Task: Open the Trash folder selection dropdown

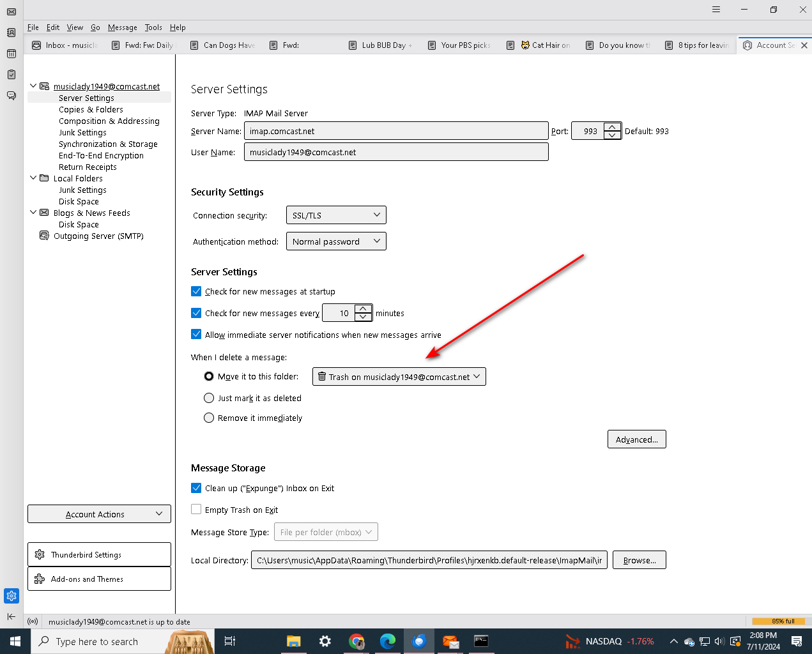Action: [x=399, y=377]
